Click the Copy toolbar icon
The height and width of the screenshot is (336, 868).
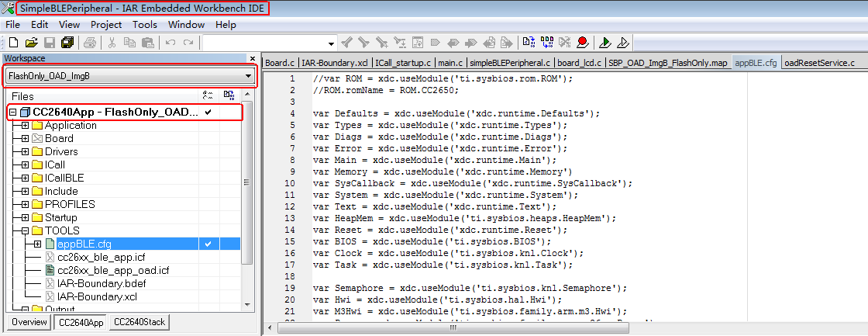pos(129,43)
